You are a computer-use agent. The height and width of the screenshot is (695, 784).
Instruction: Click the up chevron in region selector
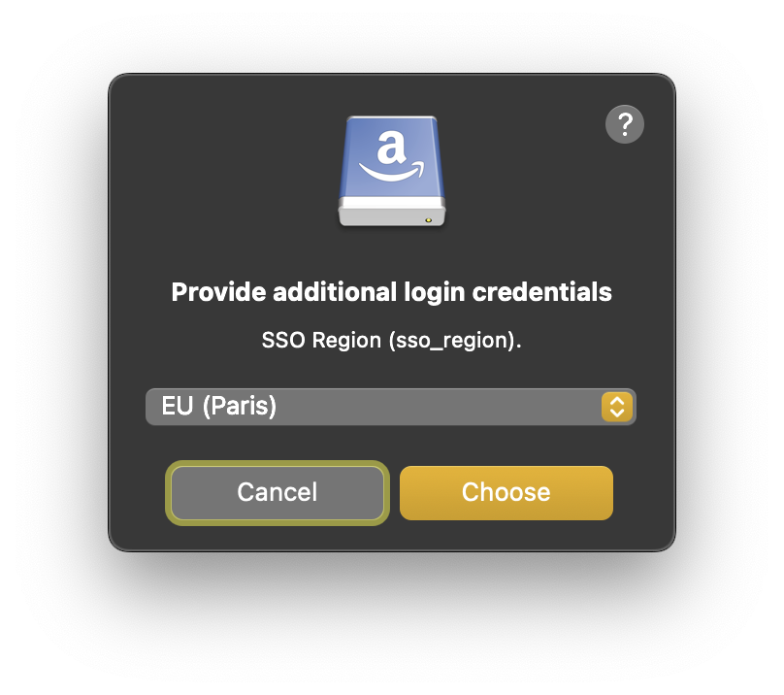617,400
